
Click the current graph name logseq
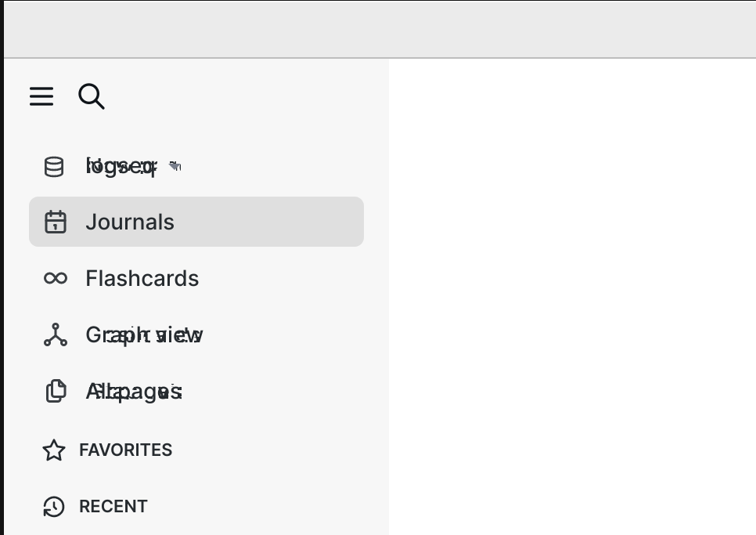click(117, 165)
